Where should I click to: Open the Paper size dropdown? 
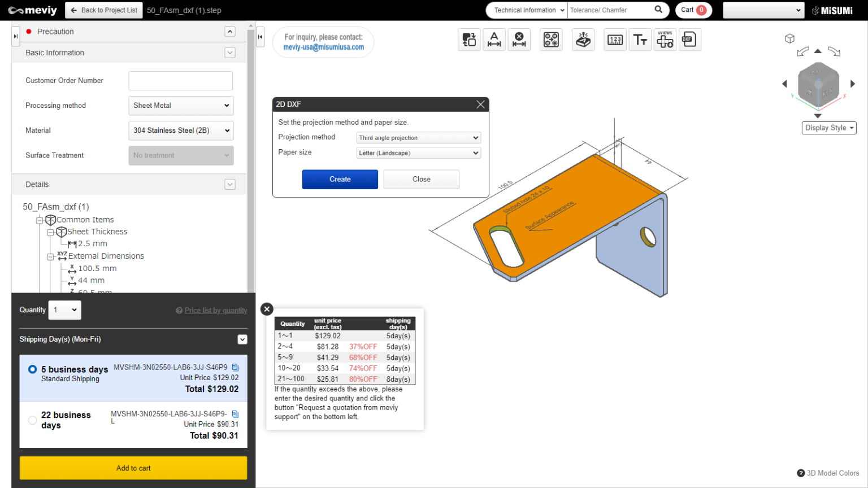pyautogui.click(x=418, y=152)
